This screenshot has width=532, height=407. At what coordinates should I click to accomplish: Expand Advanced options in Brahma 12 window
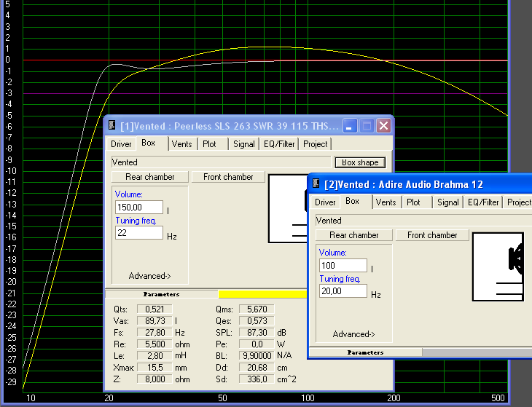coord(353,334)
